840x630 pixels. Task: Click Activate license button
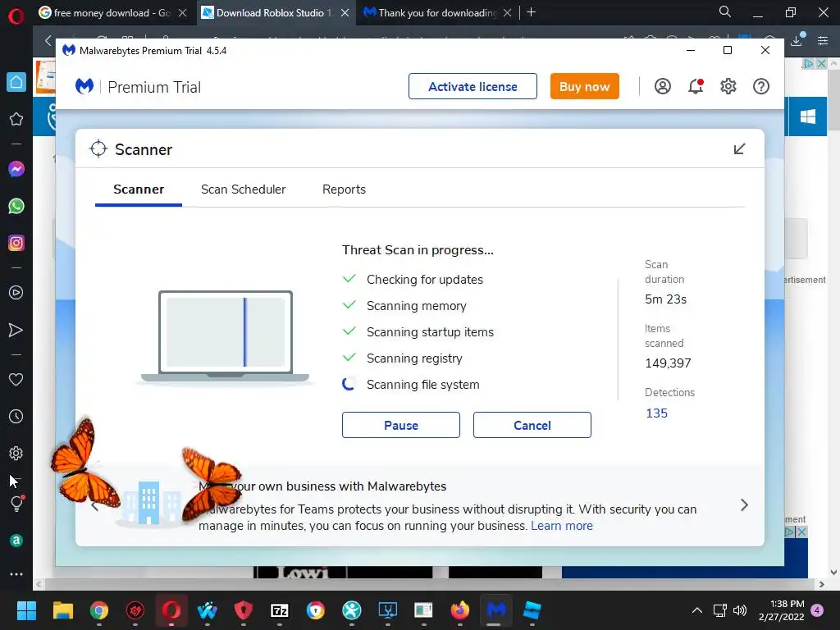(x=472, y=86)
